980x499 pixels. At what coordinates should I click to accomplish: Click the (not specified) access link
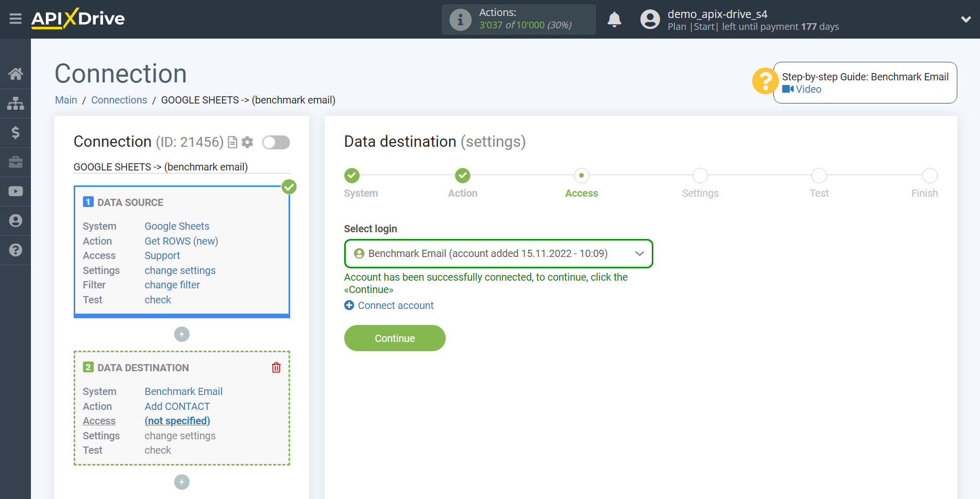click(x=177, y=421)
